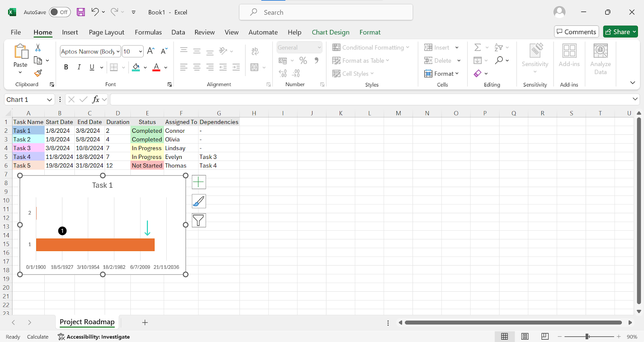This screenshot has height=342, width=644.
Task: Click the Copy icon in Clipboard group
Action: [x=38, y=60]
